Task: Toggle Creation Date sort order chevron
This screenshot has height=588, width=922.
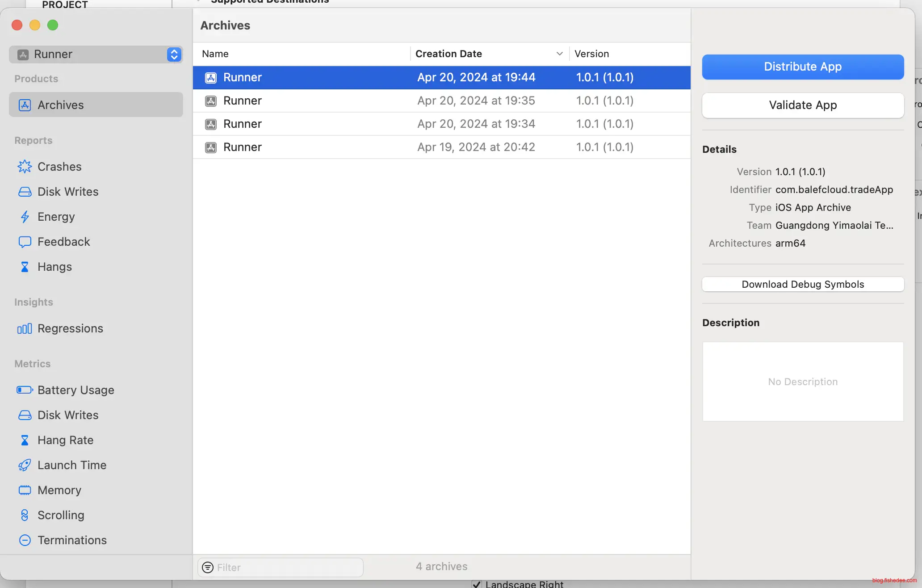Action: (x=559, y=54)
